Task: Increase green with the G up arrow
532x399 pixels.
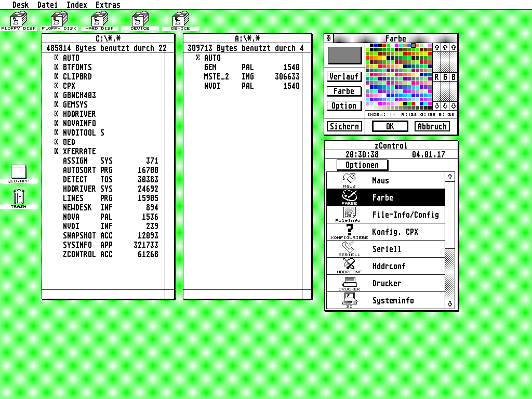Action: pyautogui.click(x=445, y=47)
